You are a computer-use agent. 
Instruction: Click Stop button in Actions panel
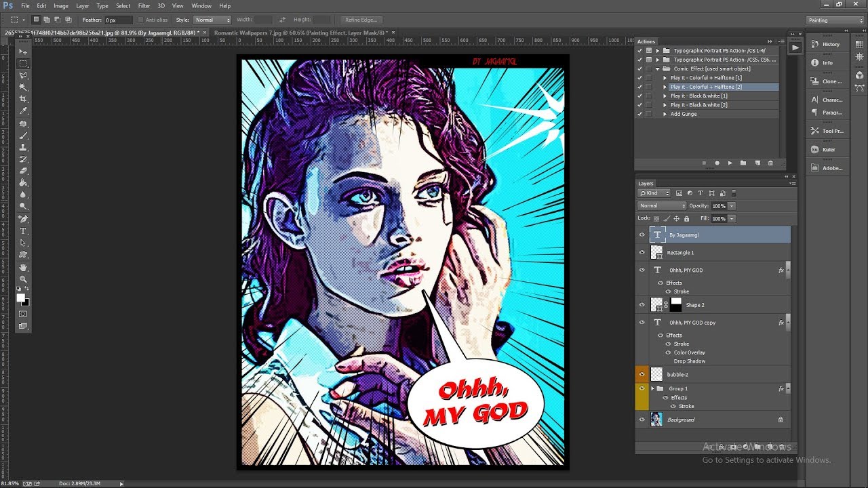(x=704, y=163)
